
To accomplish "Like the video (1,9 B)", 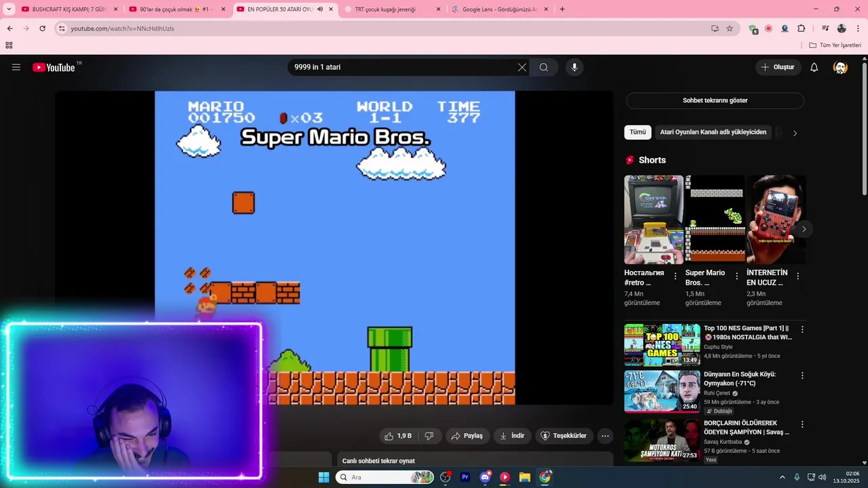I will [x=398, y=436].
